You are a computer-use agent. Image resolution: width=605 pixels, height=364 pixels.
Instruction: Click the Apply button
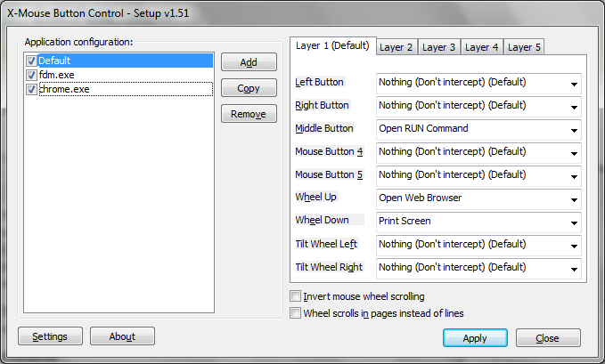point(475,338)
